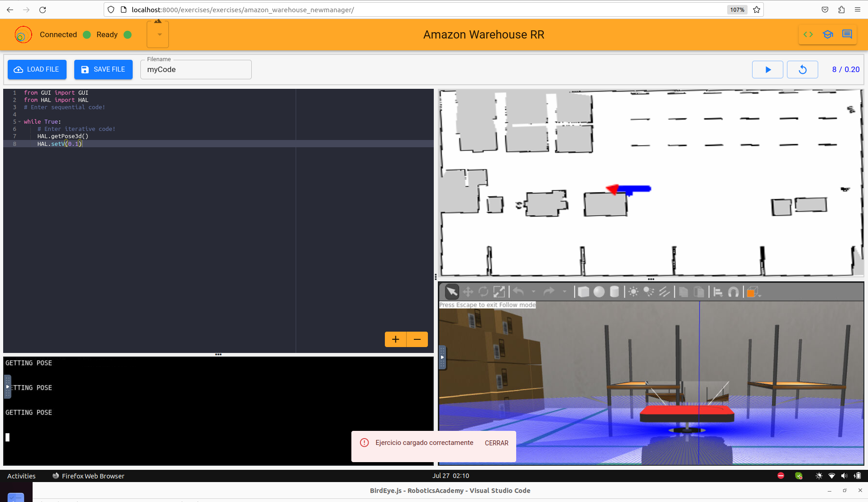This screenshot has height=502, width=868.
Task: Click the Gazebo copy icon
Action: (x=684, y=292)
